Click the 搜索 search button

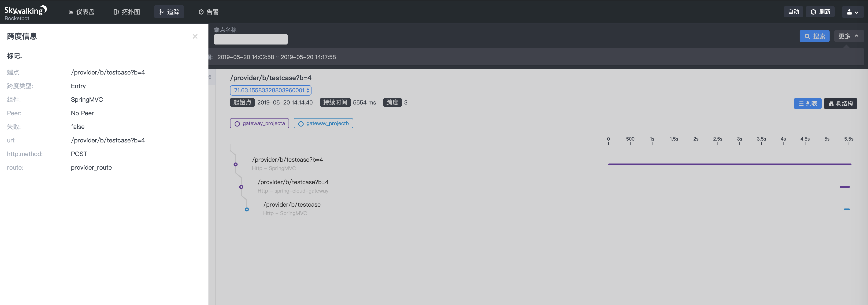coord(814,36)
